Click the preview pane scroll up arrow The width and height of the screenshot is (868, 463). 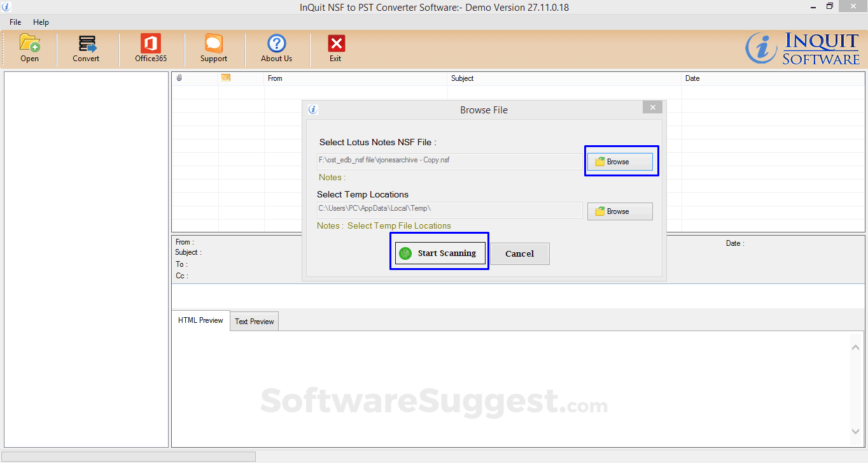(856, 346)
